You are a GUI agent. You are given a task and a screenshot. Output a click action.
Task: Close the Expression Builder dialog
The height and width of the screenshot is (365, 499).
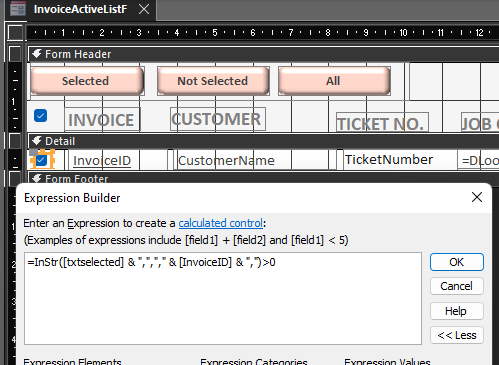(x=477, y=197)
